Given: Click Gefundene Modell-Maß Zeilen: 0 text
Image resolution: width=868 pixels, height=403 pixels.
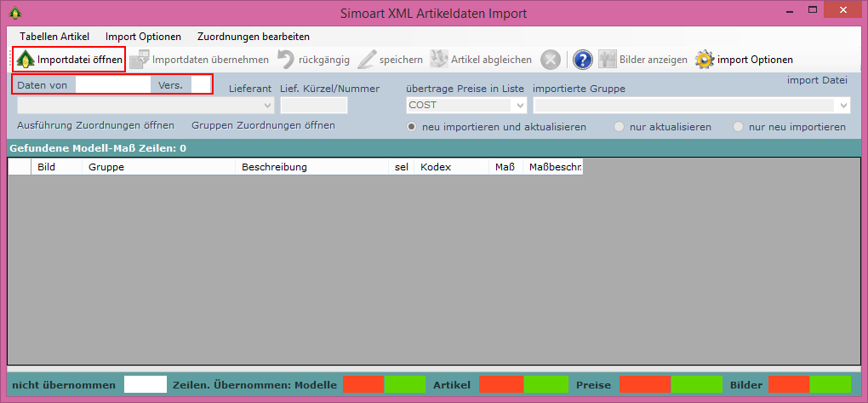Looking at the screenshot, I should coord(98,148).
